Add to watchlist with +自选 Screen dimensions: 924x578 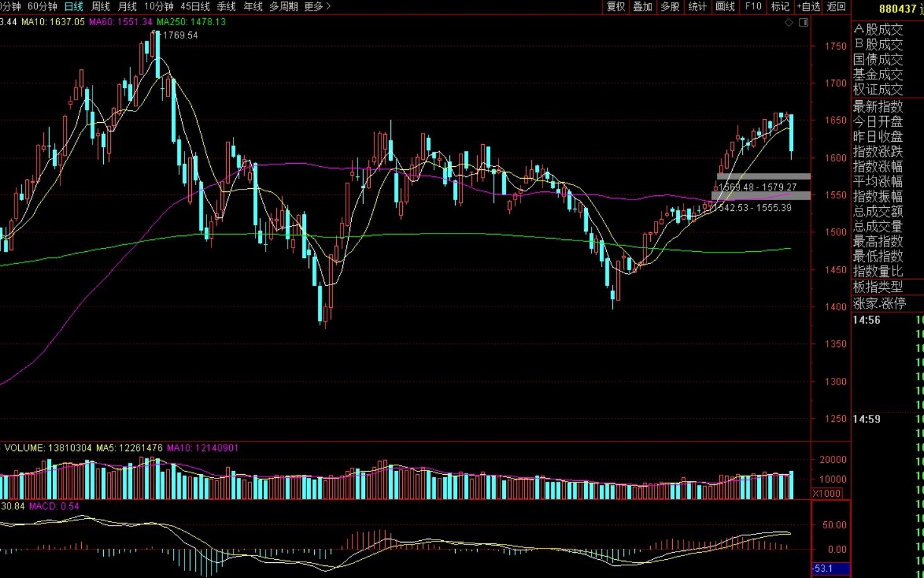click(x=808, y=6)
